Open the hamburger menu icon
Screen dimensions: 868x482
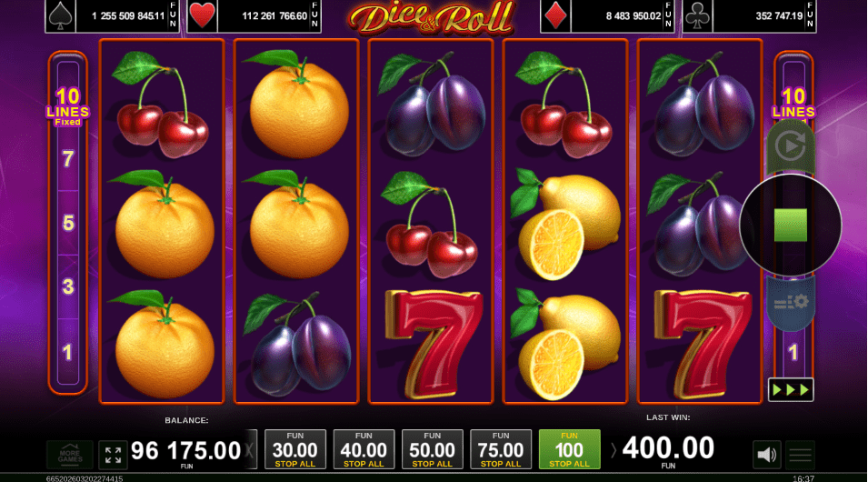coord(800,456)
